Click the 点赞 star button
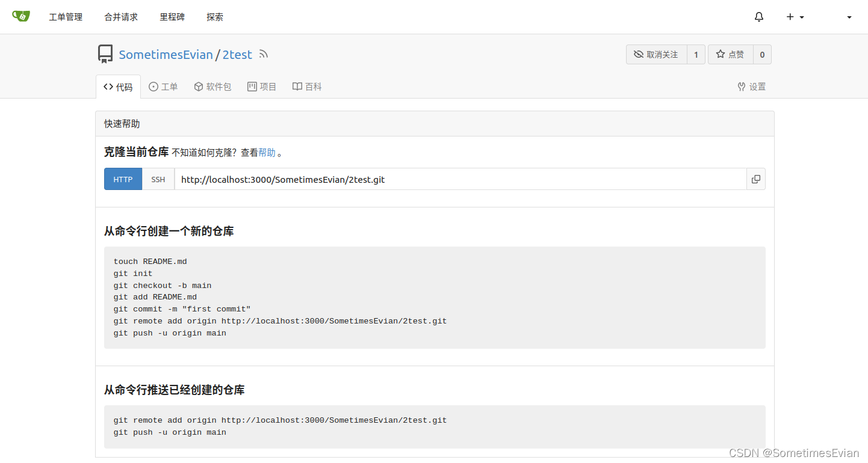This screenshot has height=463, width=868. [731, 54]
